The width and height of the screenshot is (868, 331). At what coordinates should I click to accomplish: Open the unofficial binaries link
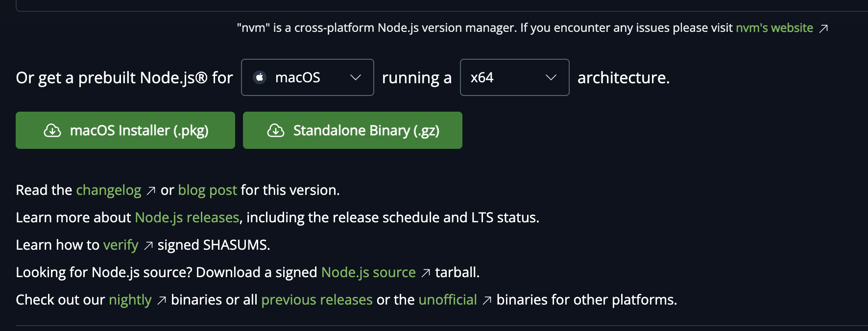(x=448, y=300)
